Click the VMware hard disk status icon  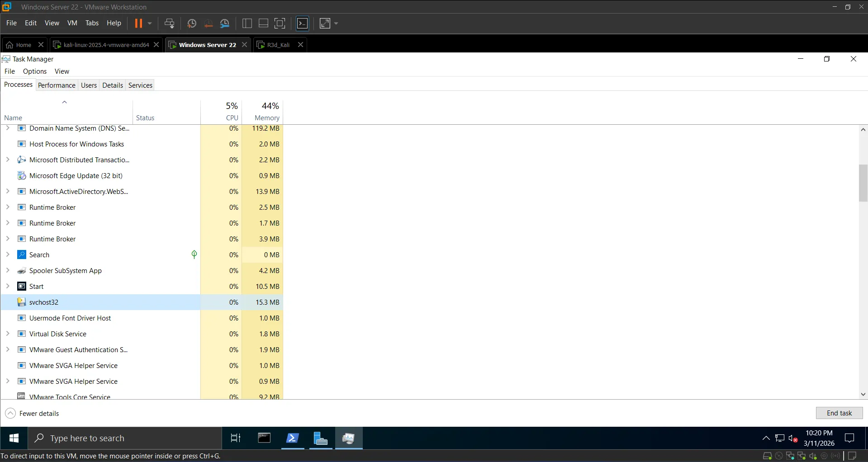767,456
